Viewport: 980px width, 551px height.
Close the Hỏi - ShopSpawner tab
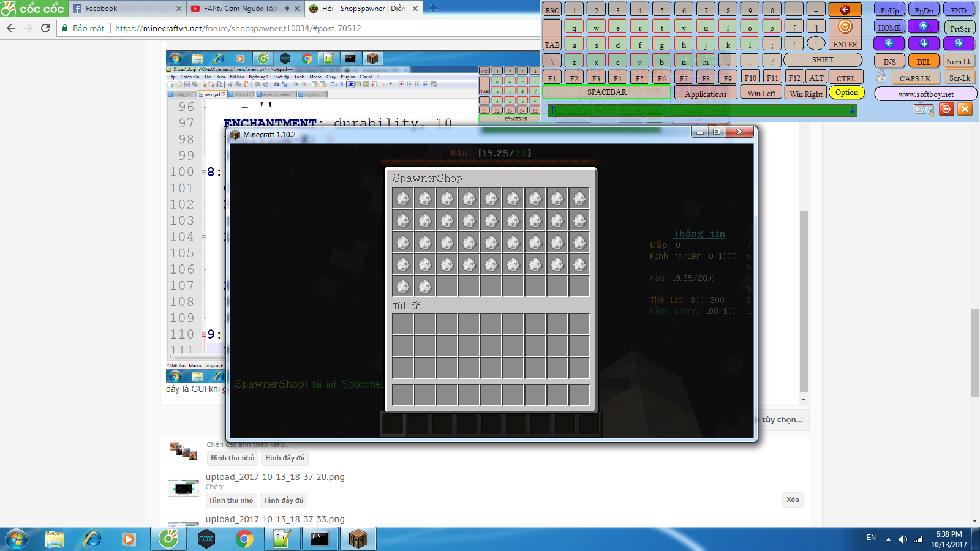click(x=415, y=9)
